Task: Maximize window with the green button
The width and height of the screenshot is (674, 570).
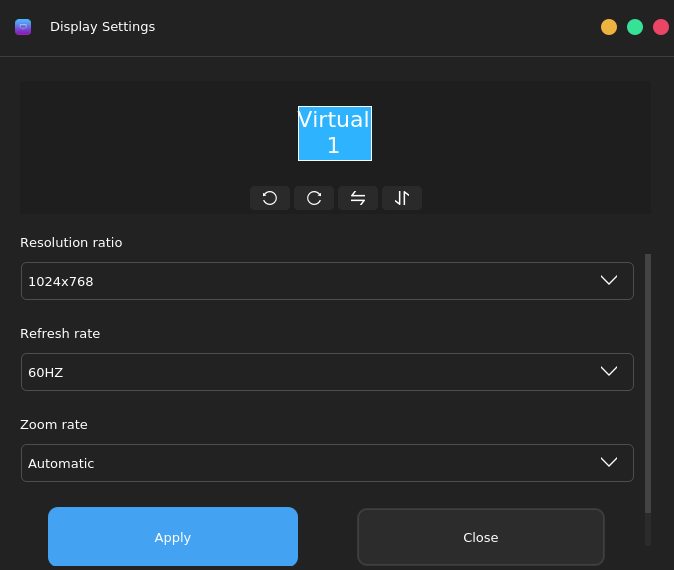Action: pyautogui.click(x=635, y=27)
